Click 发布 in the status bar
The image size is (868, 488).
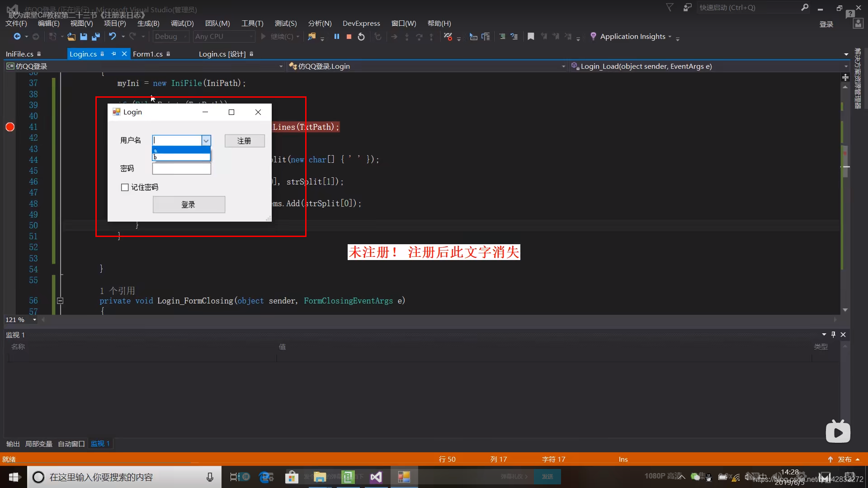point(844,459)
